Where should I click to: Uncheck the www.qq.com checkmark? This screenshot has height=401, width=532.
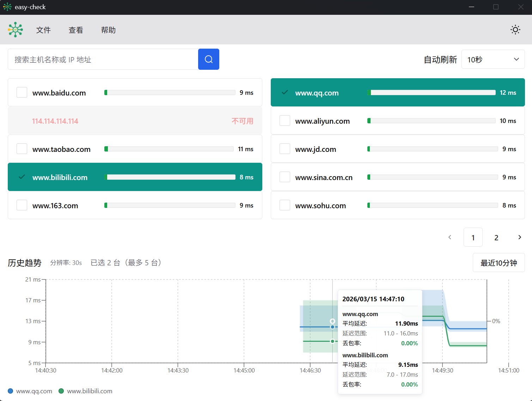click(x=285, y=92)
